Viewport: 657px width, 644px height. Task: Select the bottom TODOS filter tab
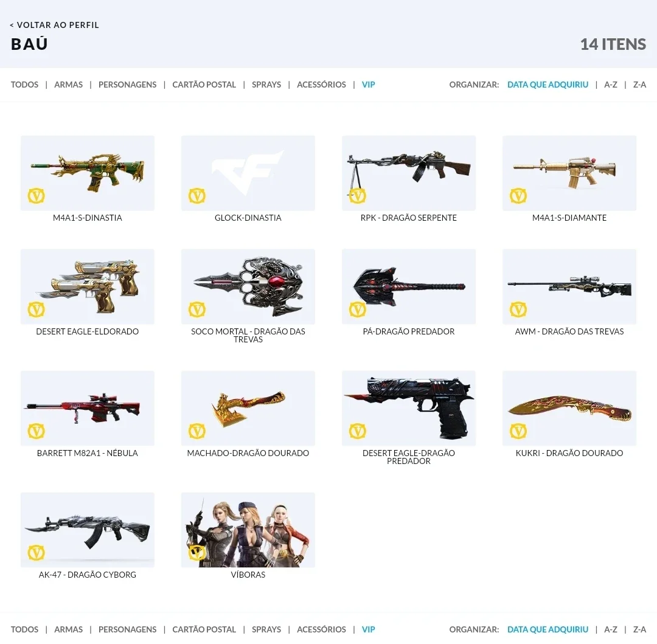click(24, 629)
